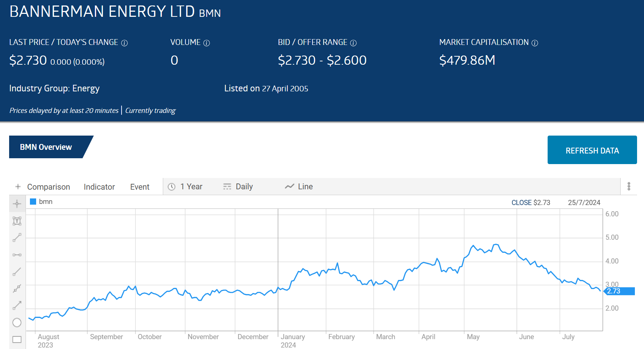Click the clock icon beside 1 Year

pyautogui.click(x=172, y=187)
